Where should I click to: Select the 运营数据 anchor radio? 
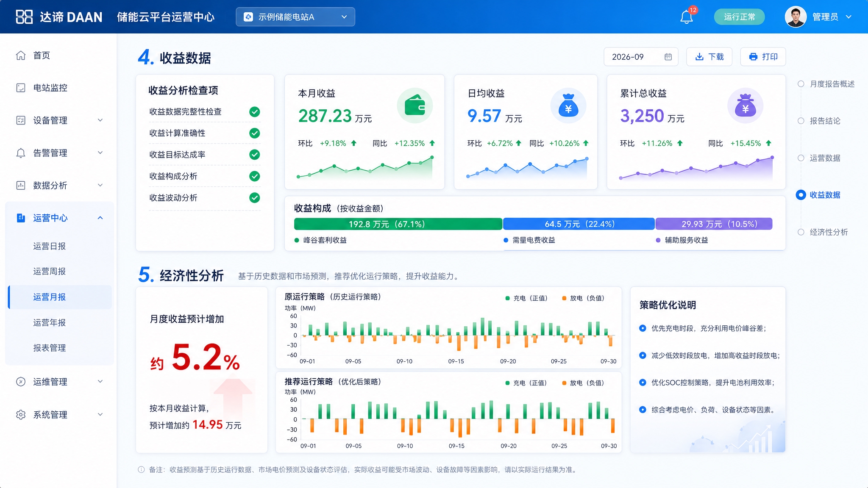coord(801,158)
